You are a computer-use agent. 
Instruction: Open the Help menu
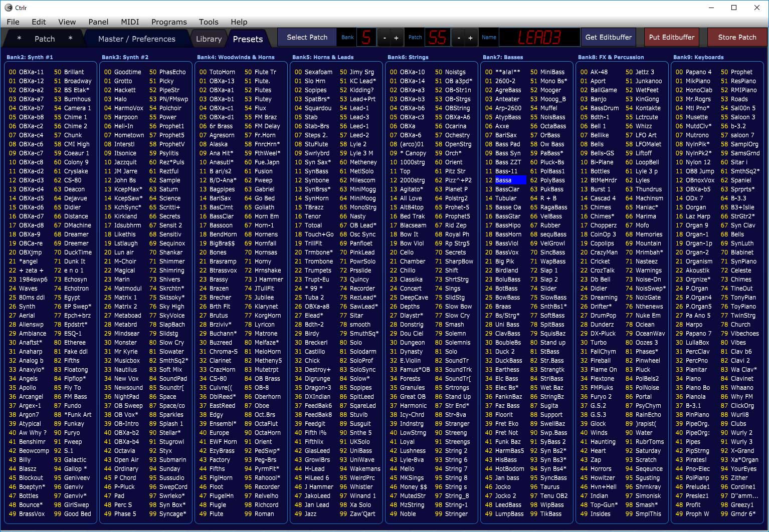click(x=239, y=22)
